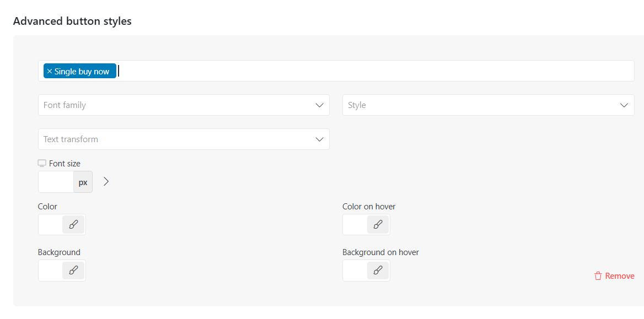Open the Style dropdown
The image size is (644, 319).
coord(489,105)
